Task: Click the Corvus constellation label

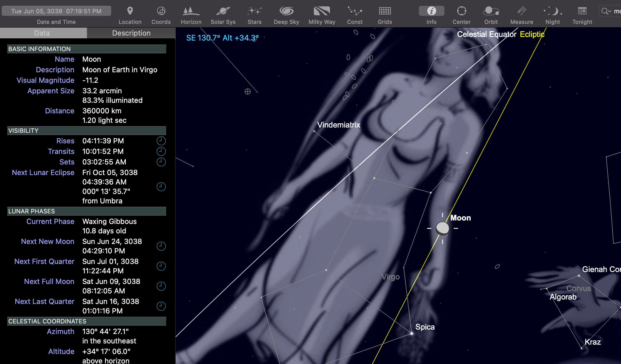Action: point(578,288)
